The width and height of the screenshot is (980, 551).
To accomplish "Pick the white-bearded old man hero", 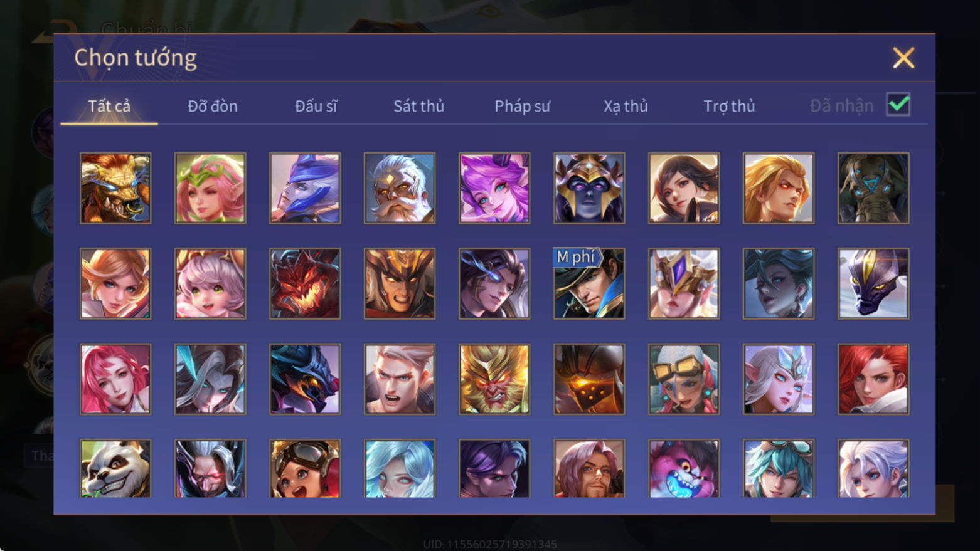I will (x=400, y=188).
